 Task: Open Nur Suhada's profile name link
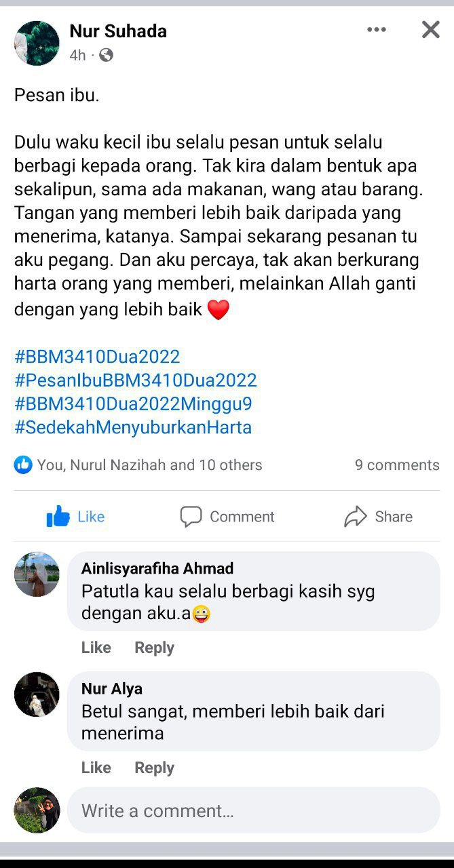(x=118, y=31)
